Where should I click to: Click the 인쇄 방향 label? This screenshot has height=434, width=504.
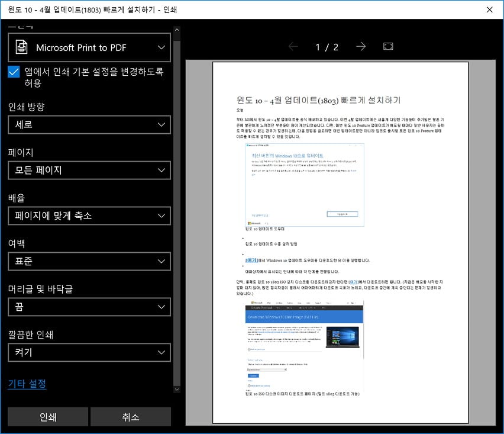[x=27, y=107]
